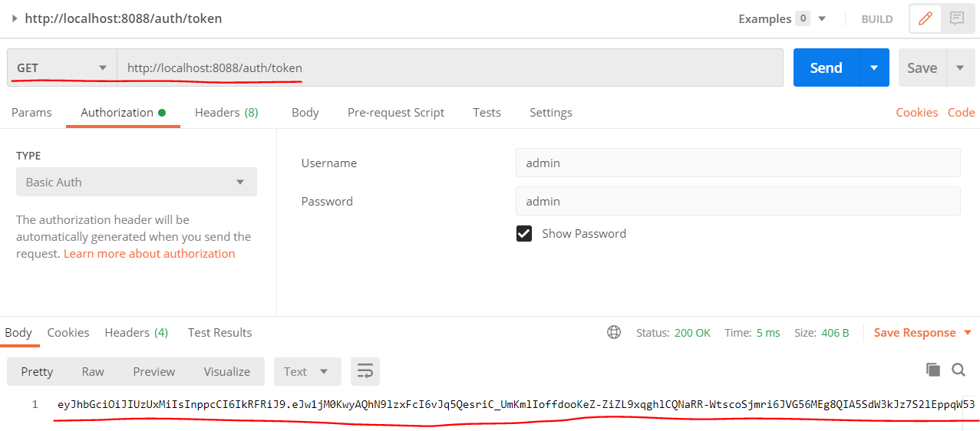Screen dimensions: 980x431
Task: Uncheck the Show Password checkbox
Action: [x=524, y=233]
